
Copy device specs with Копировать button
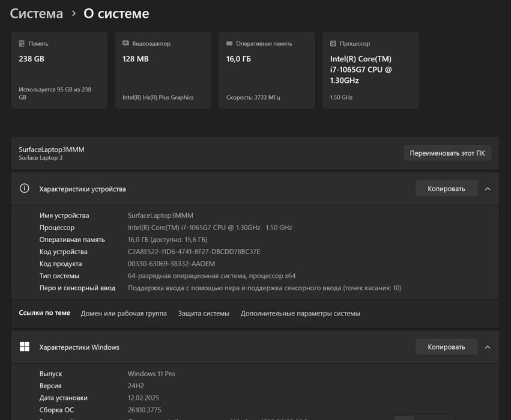(x=446, y=189)
